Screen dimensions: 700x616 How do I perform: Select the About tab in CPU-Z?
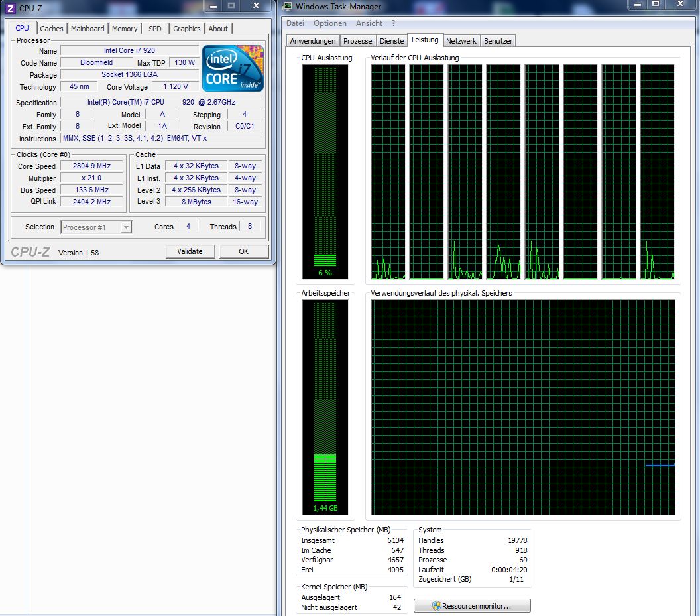[218, 29]
